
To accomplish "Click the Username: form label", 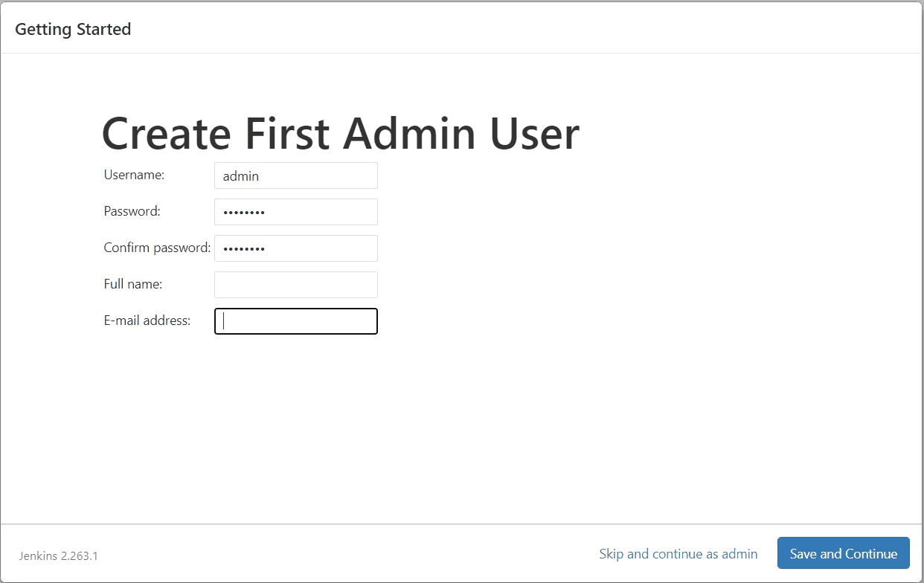I will 134,175.
